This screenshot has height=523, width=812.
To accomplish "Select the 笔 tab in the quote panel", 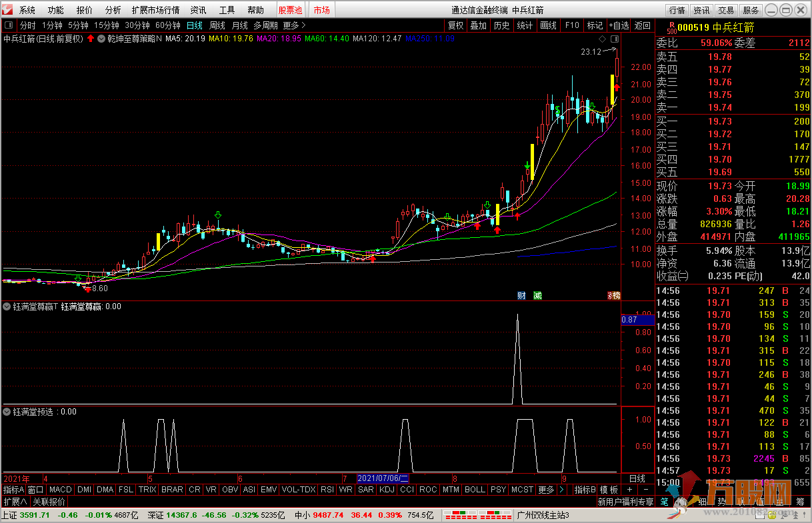I will click(664, 502).
